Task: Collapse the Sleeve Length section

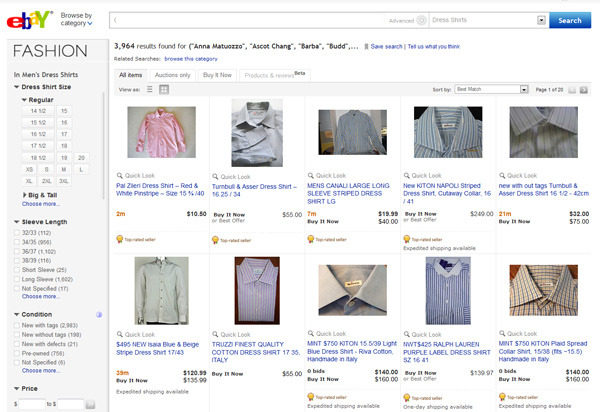Action: (x=16, y=222)
